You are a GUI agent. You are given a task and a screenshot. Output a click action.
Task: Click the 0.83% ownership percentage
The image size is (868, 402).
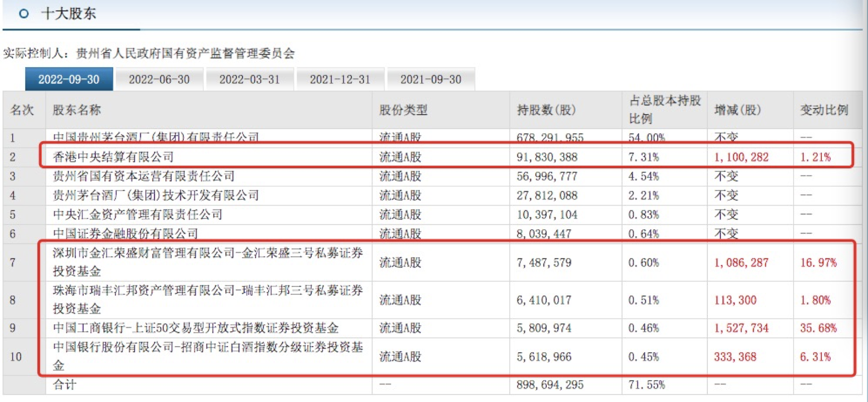click(x=644, y=215)
